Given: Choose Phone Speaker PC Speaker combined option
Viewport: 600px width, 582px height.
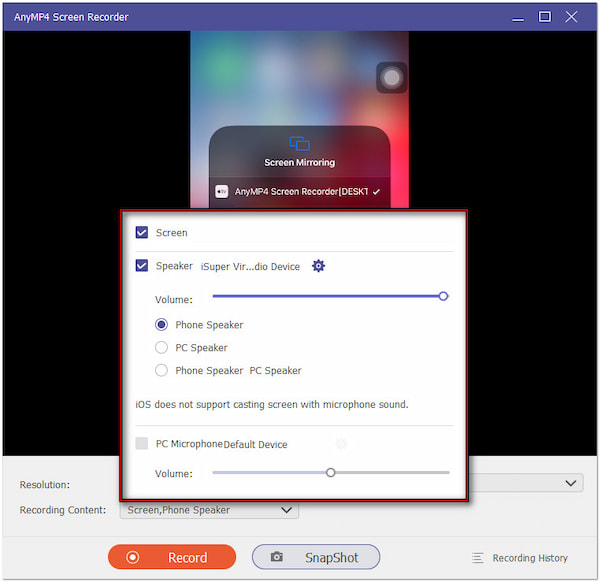Looking at the screenshot, I should 161,370.
